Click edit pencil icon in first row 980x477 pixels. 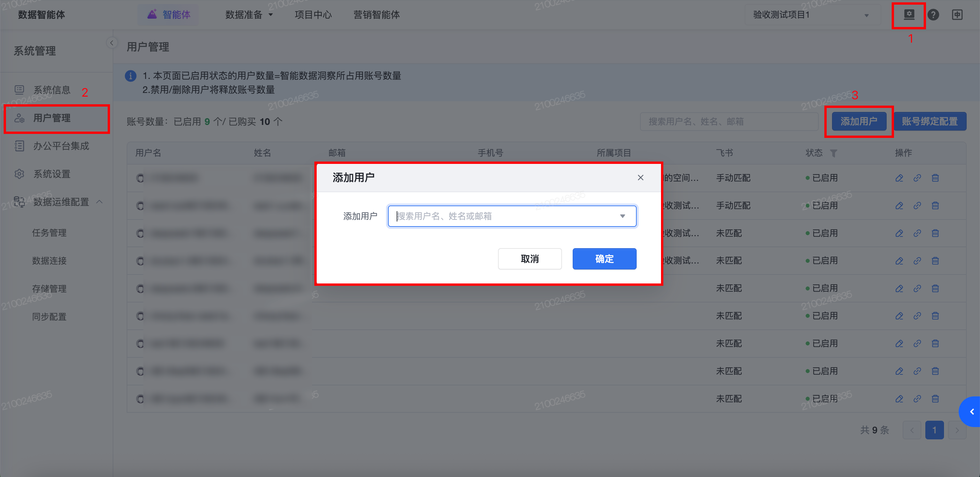click(x=899, y=178)
